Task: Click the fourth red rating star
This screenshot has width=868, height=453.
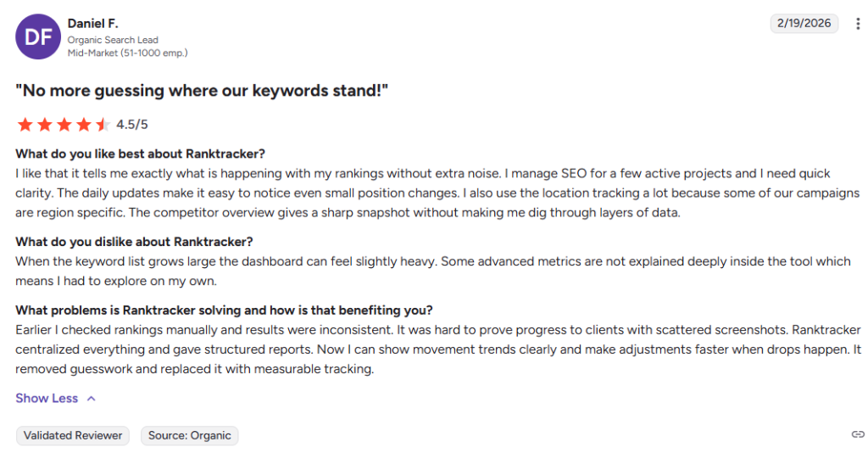Action: click(84, 125)
